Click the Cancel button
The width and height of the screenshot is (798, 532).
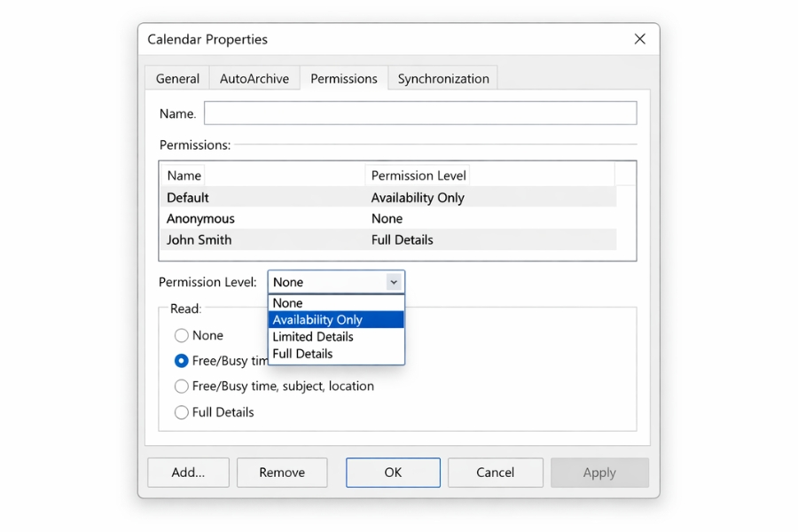tap(495, 473)
